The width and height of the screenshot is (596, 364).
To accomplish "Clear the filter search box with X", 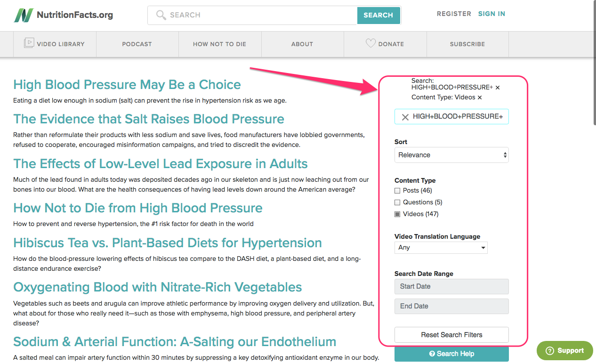I will 405,117.
